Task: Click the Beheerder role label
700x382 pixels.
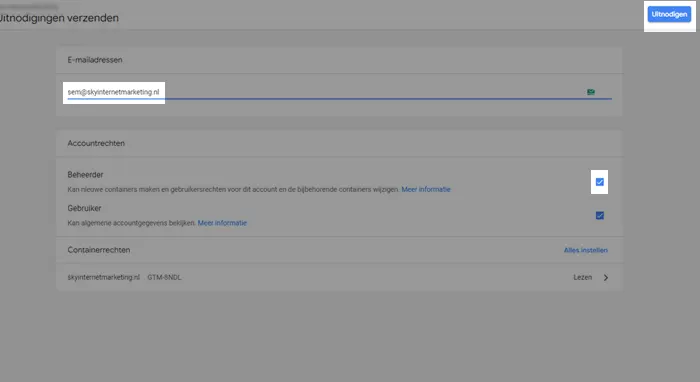Action: coord(85,174)
